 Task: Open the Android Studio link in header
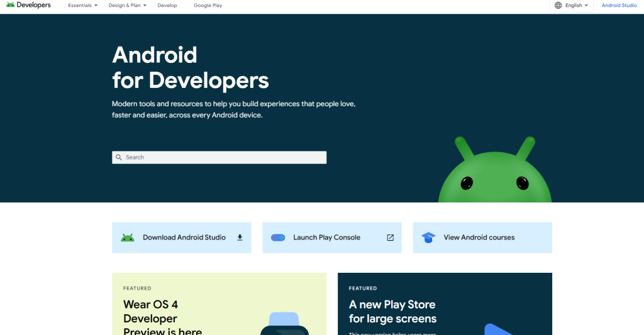pos(619,5)
